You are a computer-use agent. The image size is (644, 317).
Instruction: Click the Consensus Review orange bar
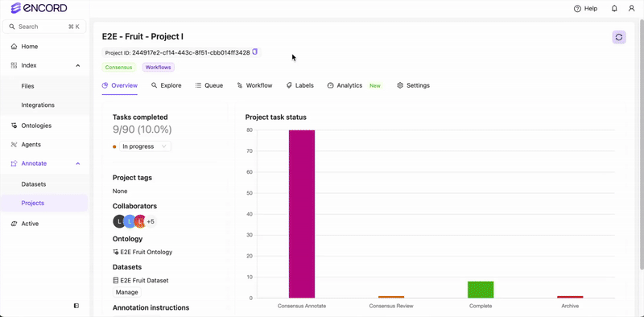click(x=391, y=297)
